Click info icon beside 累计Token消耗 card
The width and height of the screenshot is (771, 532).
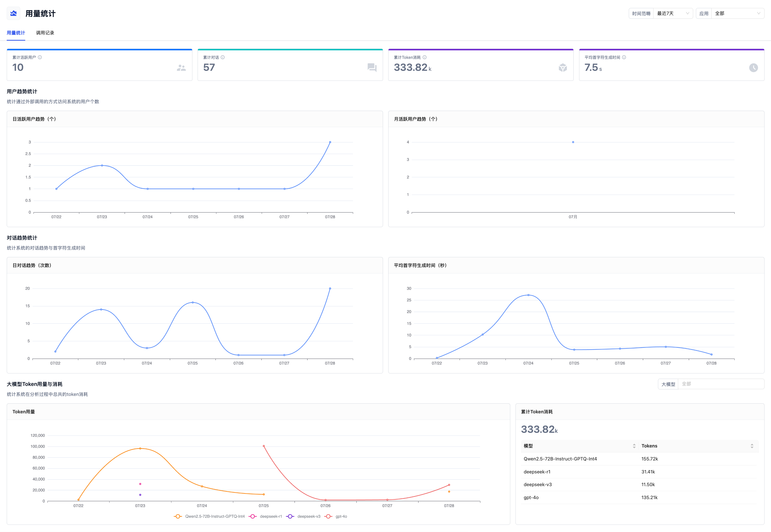pyautogui.click(x=425, y=57)
